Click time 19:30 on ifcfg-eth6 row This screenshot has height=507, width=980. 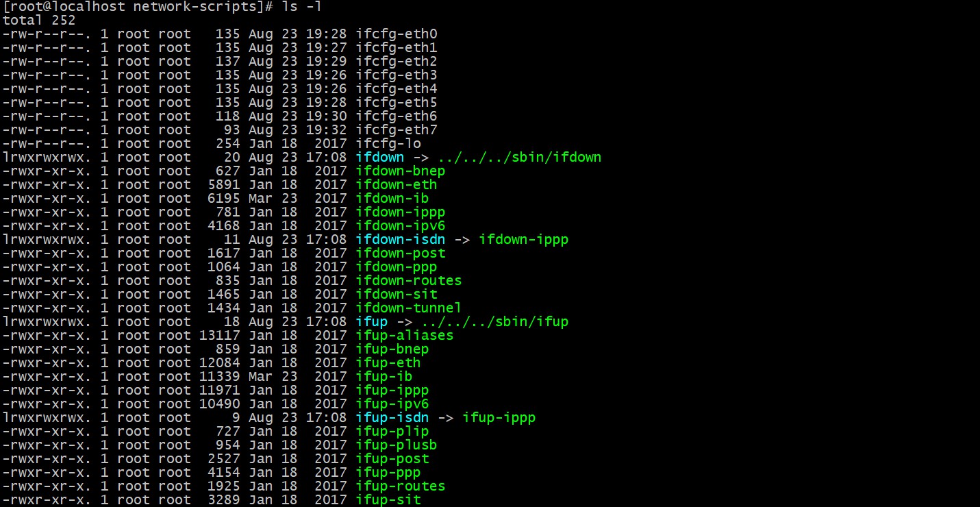coord(327,116)
